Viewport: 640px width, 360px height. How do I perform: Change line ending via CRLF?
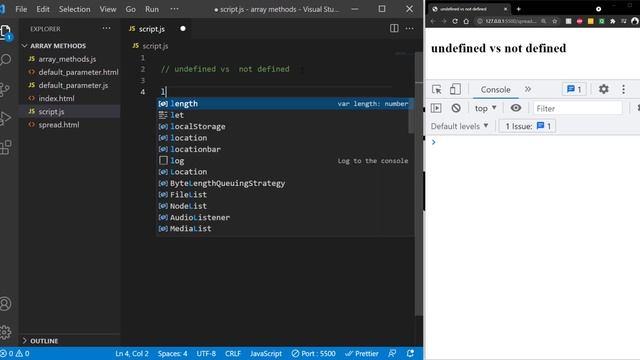point(233,353)
